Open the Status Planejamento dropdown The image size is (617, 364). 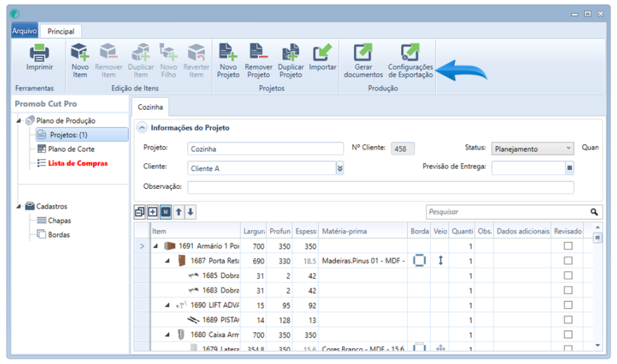[532, 149]
